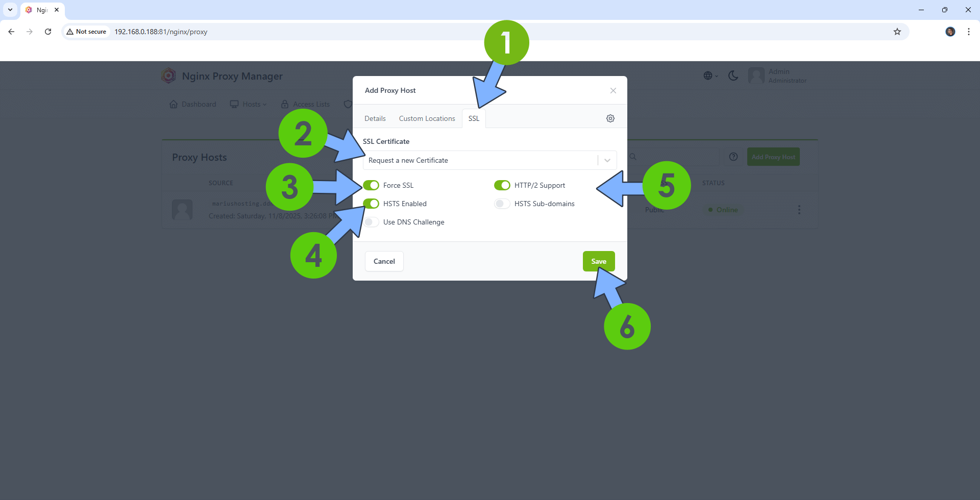Viewport: 980px width, 500px height.
Task: Bookmark the page with the star icon
Action: [897, 32]
